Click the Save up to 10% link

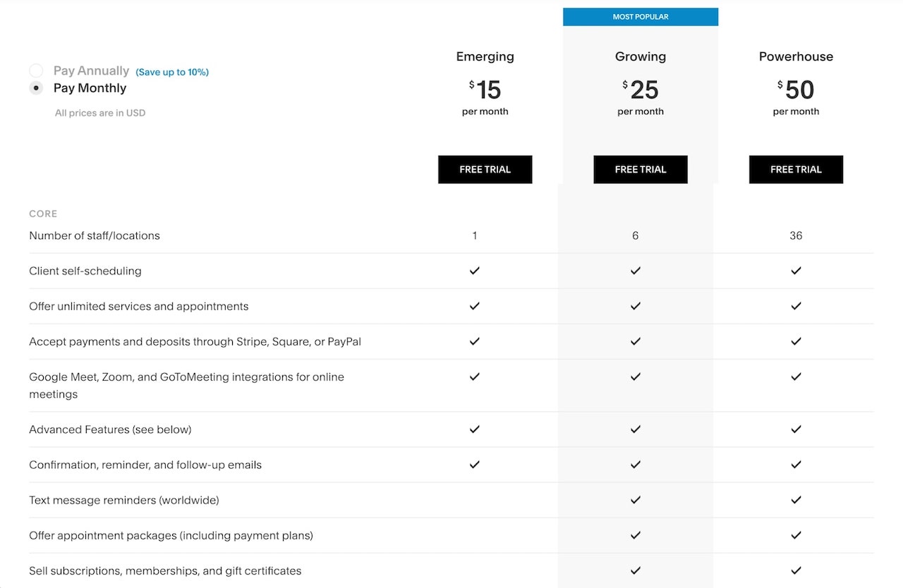point(172,72)
